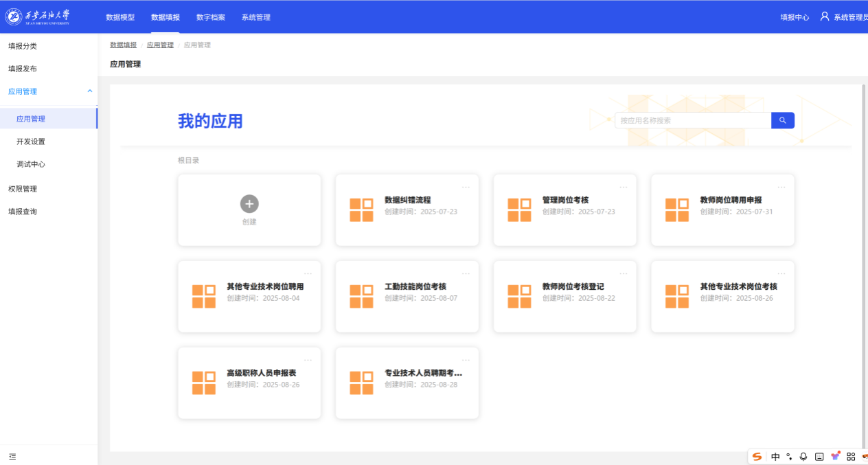Open more options on 教师岗位考核登记 card

pos(624,273)
